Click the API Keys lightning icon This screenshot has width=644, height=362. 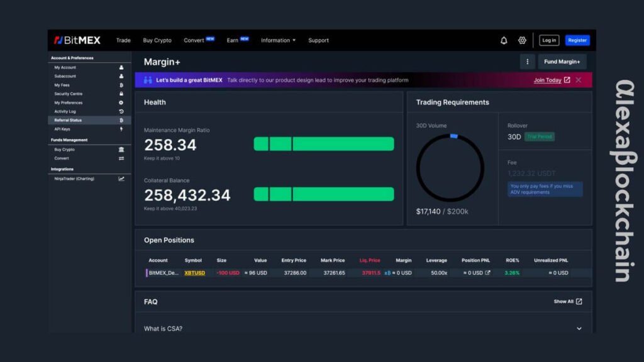click(x=121, y=129)
